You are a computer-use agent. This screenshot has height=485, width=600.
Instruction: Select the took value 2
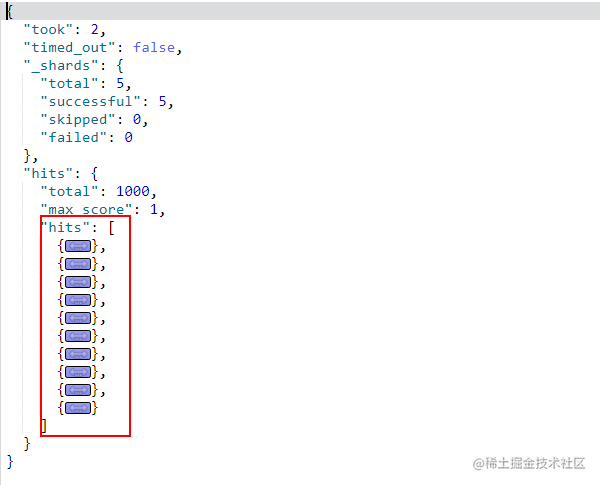coord(95,29)
